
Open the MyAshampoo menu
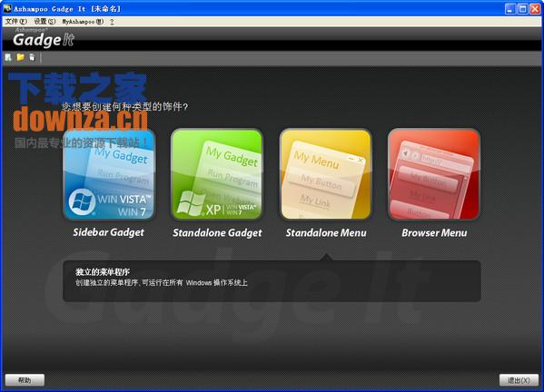point(83,22)
